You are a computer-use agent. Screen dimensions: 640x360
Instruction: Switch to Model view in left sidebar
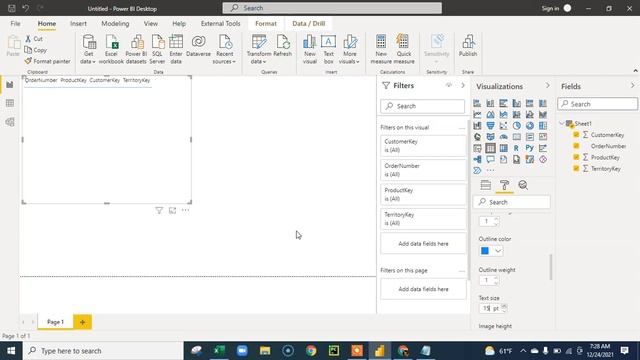10,122
